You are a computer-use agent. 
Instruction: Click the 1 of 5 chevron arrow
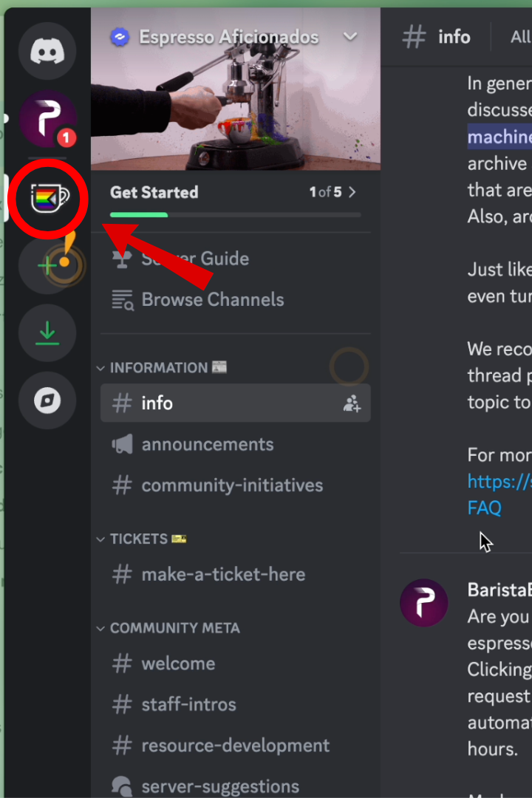coord(352,192)
